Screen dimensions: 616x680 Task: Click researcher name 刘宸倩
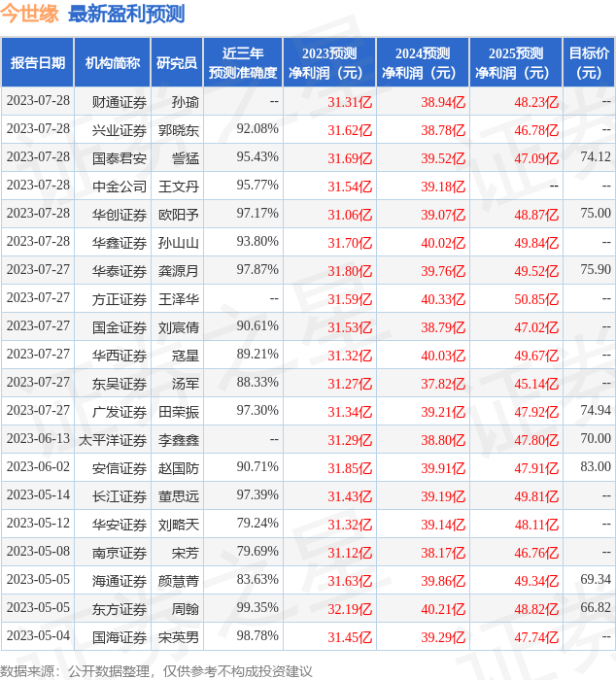(x=179, y=328)
